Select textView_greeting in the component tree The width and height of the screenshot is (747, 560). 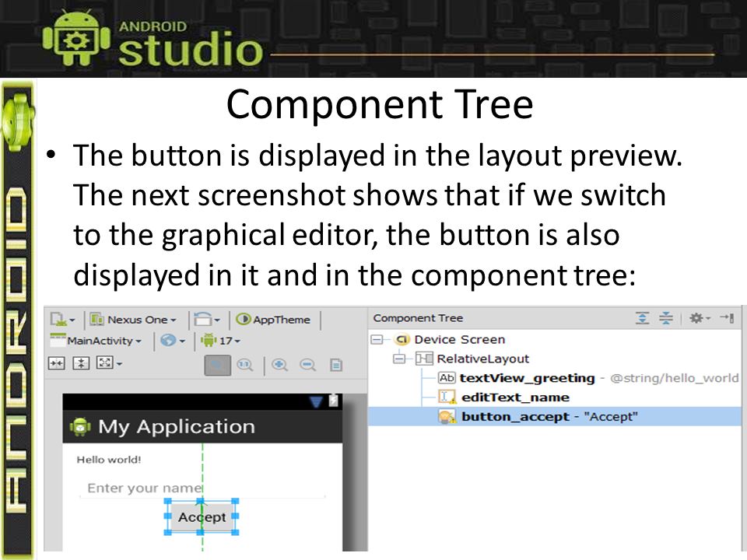pos(528,378)
